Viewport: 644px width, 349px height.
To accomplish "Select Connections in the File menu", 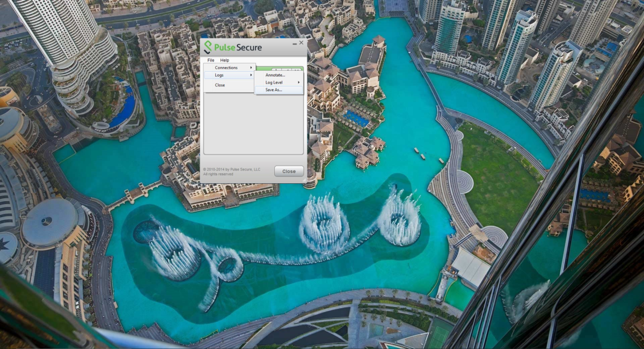I will tap(226, 68).
